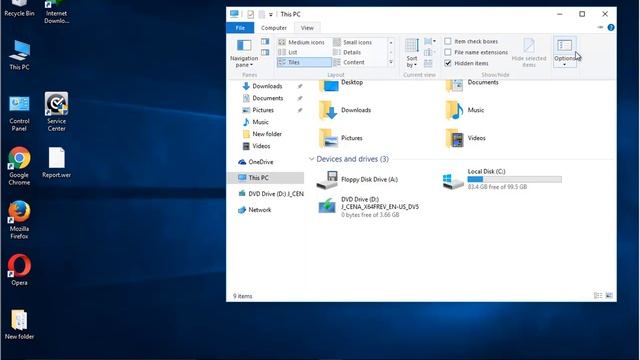Screen dimensions: 640x360
Task: Click the This PC desktop icon
Action: pos(19,55)
